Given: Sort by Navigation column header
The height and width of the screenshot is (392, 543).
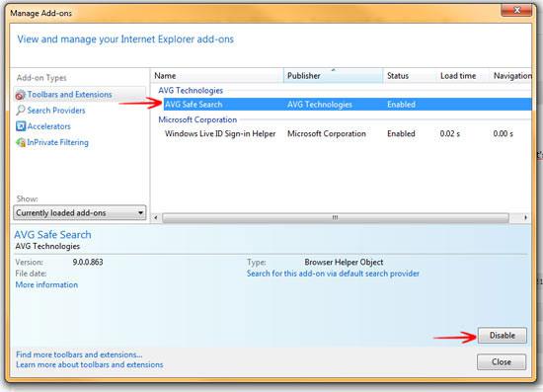Looking at the screenshot, I should click(x=510, y=75).
